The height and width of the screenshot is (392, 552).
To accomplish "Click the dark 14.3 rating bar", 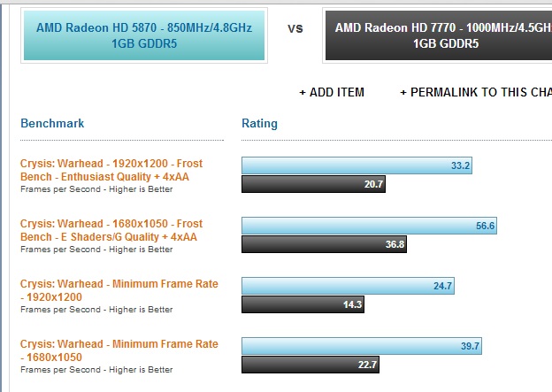I will pyautogui.click(x=303, y=304).
